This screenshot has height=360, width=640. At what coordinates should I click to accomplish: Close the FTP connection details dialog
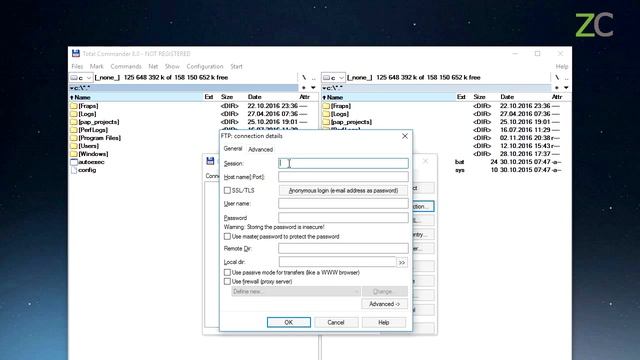click(404, 136)
